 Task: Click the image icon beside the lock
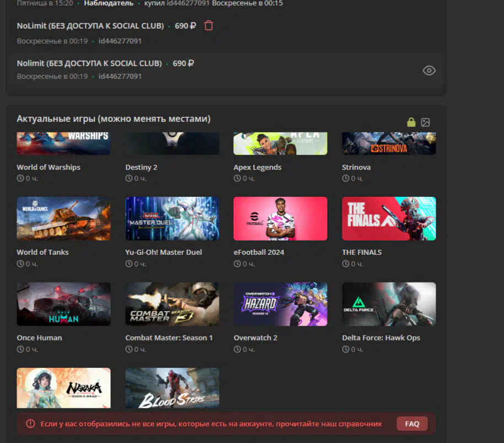pyautogui.click(x=425, y=122)
